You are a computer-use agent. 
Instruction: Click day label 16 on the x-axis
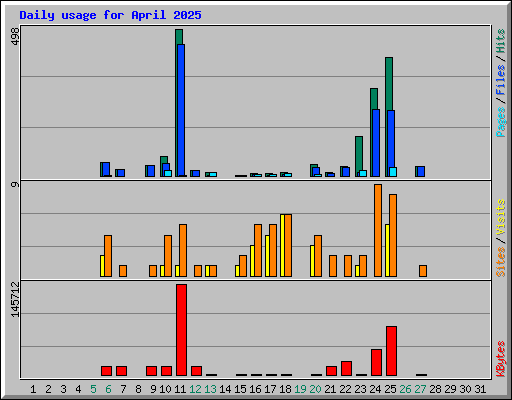pyautogui.click(x=255, y=389)
